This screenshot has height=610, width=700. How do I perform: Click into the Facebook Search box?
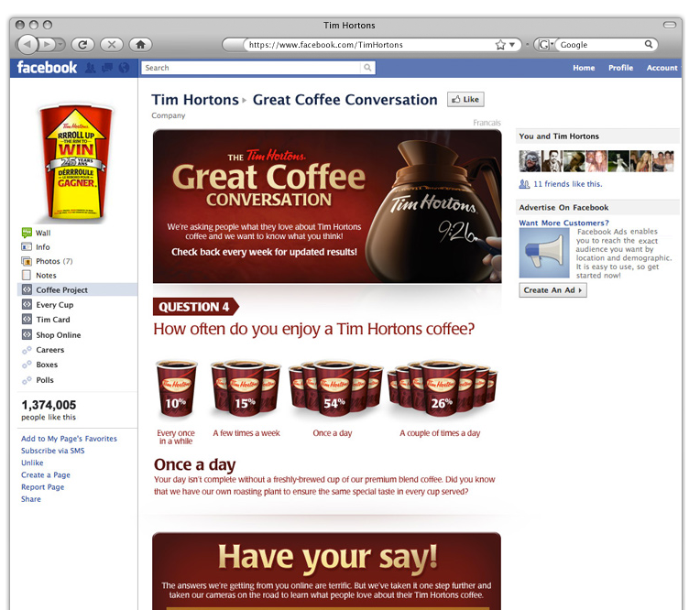(251, 68)
